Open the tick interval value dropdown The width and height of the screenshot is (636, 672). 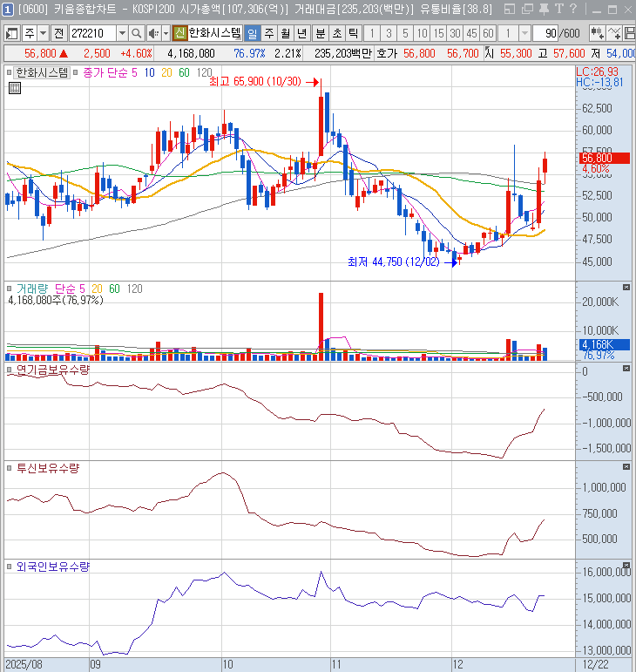(525, 33)
